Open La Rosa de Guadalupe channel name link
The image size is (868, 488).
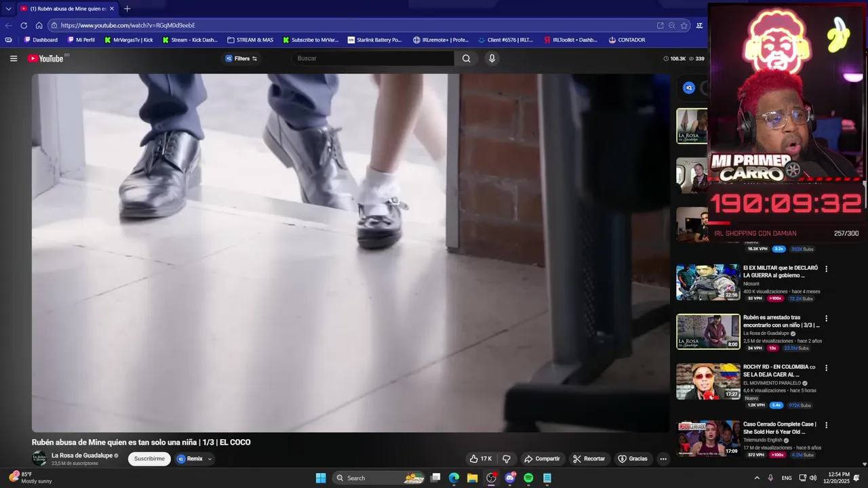pos(82,455)
